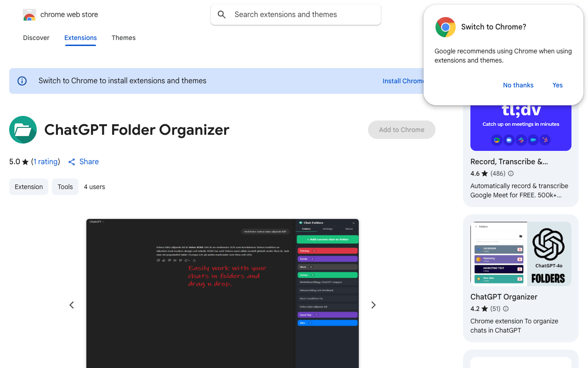The height and width of the screenshot is (368, 588).
Task: Show the previous extension screenshot
Action: click(72, 305)
